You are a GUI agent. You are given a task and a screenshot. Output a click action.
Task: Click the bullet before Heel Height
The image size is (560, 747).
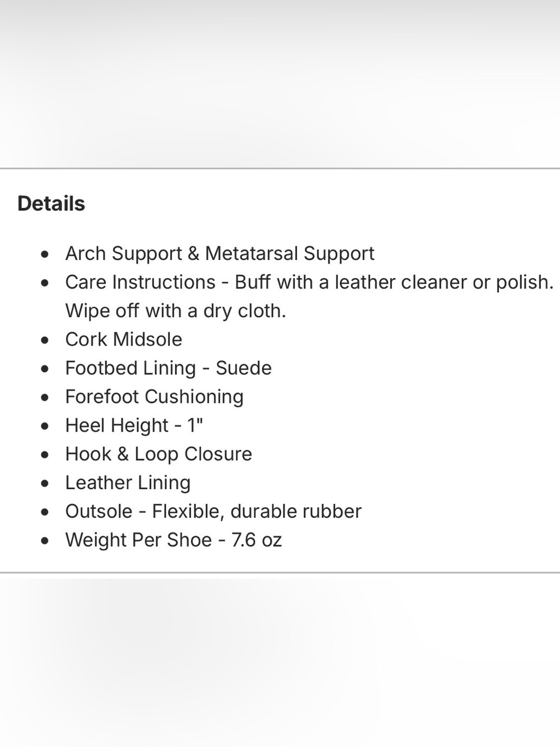pos(45,426)
